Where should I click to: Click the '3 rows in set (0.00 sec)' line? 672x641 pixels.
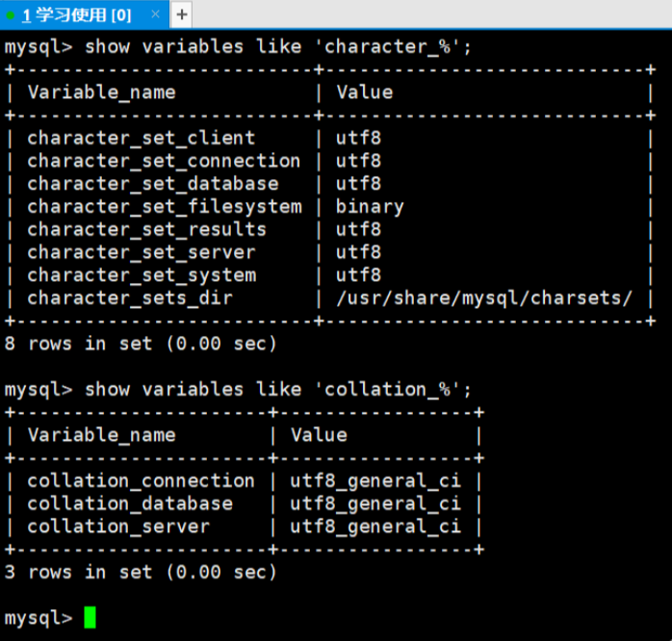141,573
